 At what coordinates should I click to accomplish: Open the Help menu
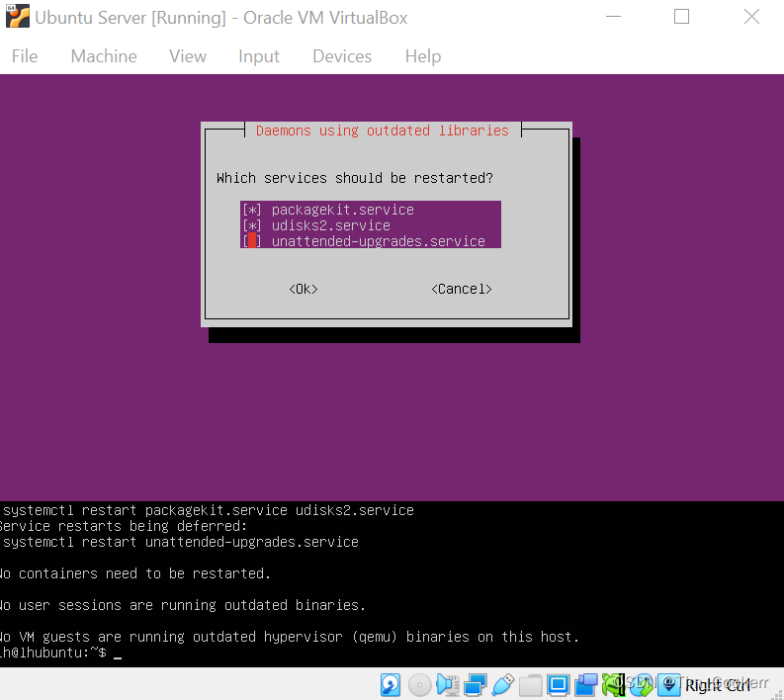point(423,56)
